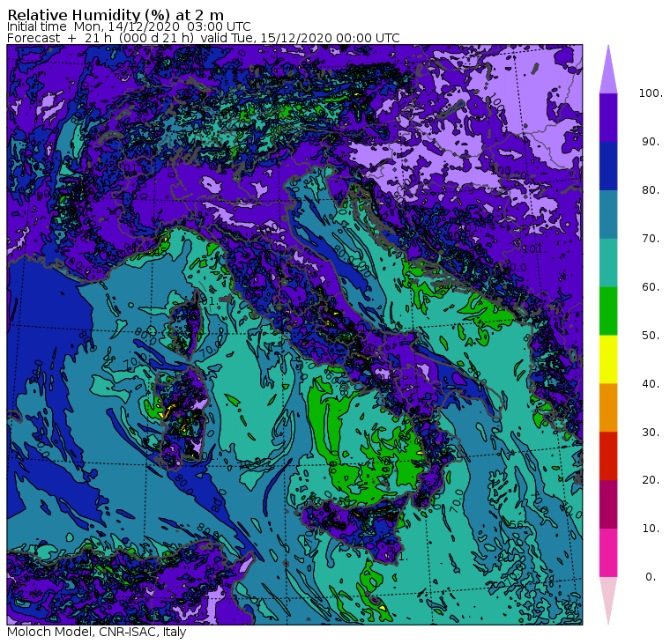Viewport: 670px width, 644px height.
Task: Select the red 20–30 colorbar segment
Action: pyautogui.click(x=608, y=456)
